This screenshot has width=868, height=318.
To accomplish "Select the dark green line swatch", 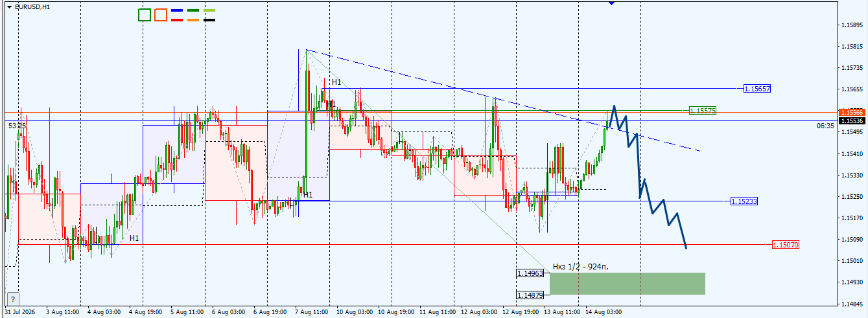I will (x=193, y=11).
